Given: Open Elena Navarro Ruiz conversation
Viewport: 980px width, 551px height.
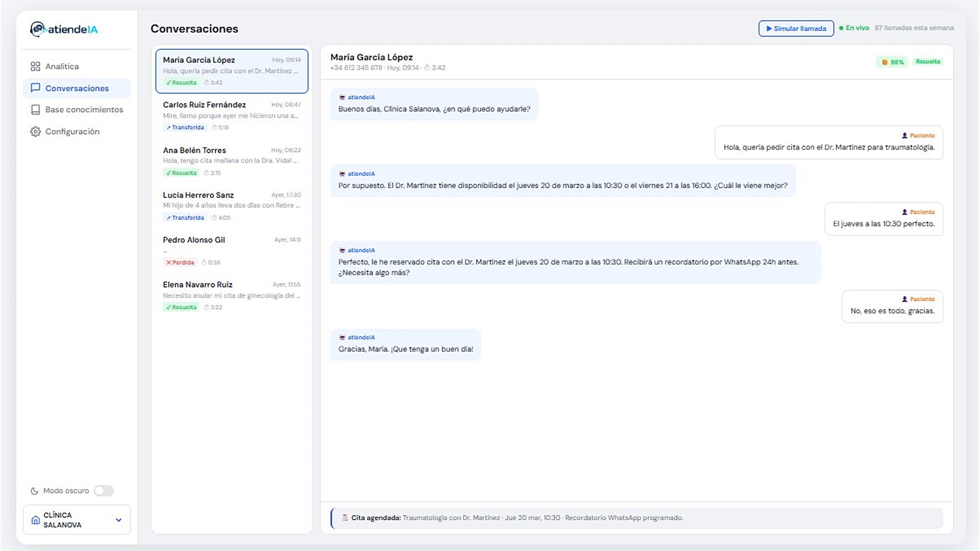Looking at the screenshot, I should [x=232, y=295].
